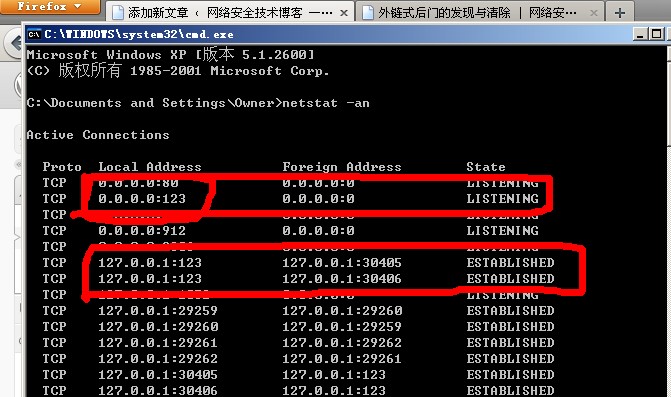Maximize the cmd.exe window
Image resolution: width=671 pixels, height=397 pixels.
[656, 34]
